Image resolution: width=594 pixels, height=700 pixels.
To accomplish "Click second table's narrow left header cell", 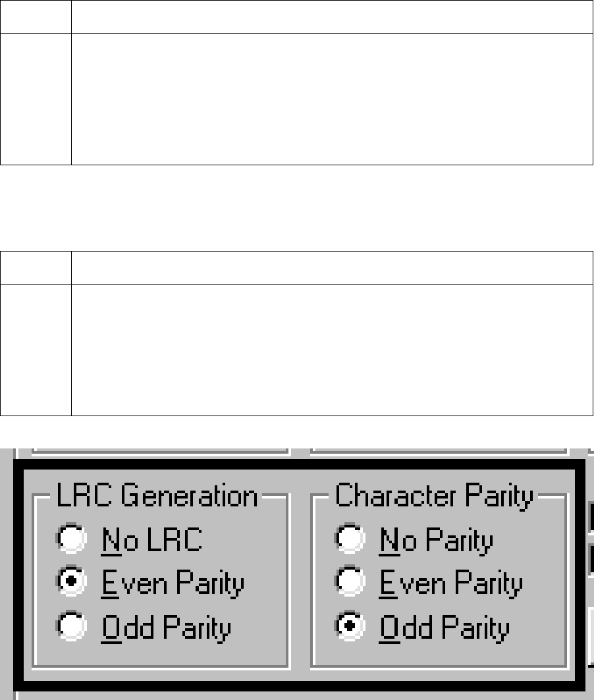I will [36, 267].
